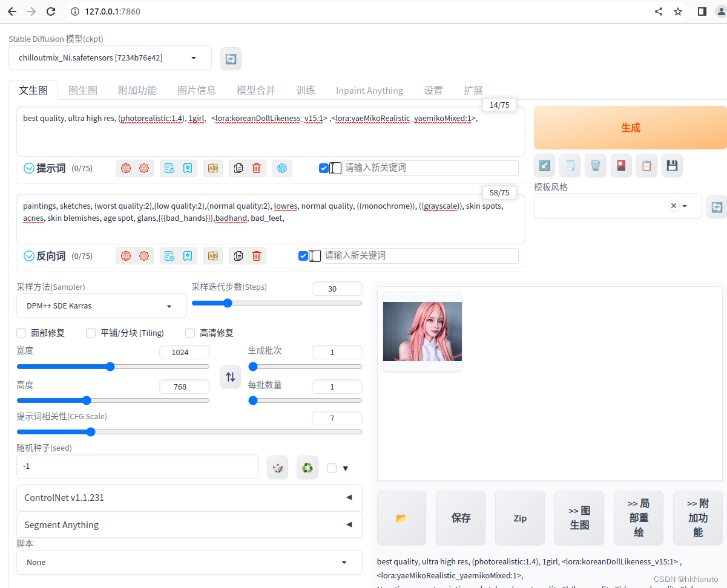Open the Inpaint Anything tab
This screenshot has width=727, height=588.
pyautogui.click(x=369, y=90)
